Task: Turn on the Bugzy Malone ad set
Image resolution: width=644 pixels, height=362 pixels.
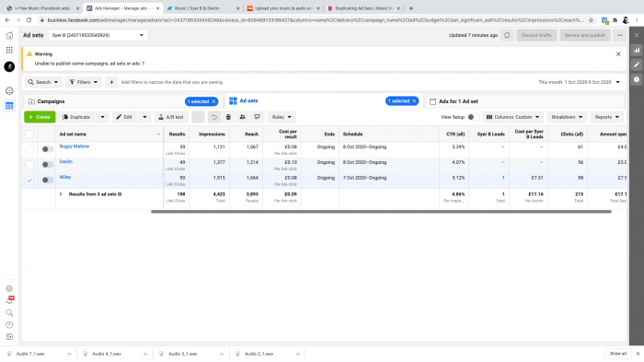Action: tap(48, 149)
